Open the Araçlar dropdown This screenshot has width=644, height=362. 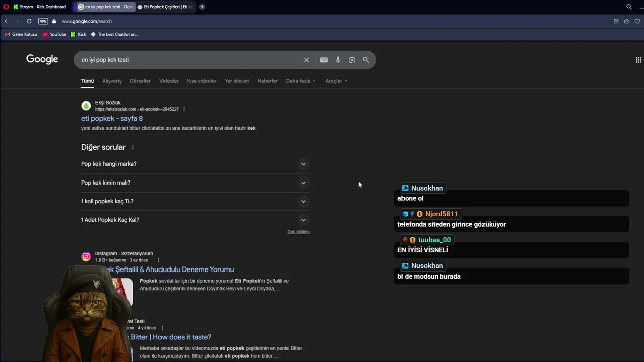click(336, 81)
